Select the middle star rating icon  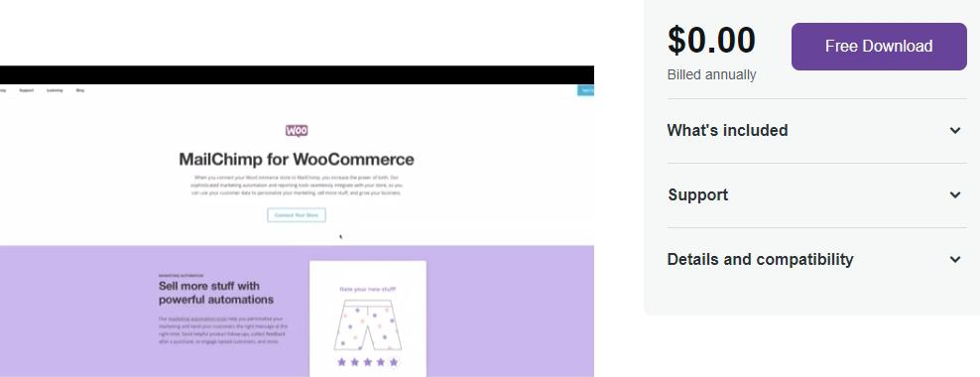(x=367, y=362)
